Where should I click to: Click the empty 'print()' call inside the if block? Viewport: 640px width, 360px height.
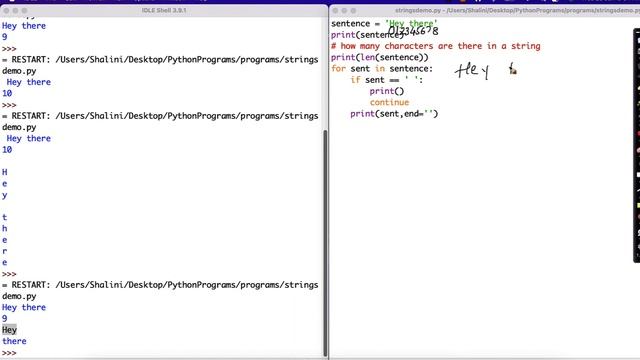[x=387, y=91]
